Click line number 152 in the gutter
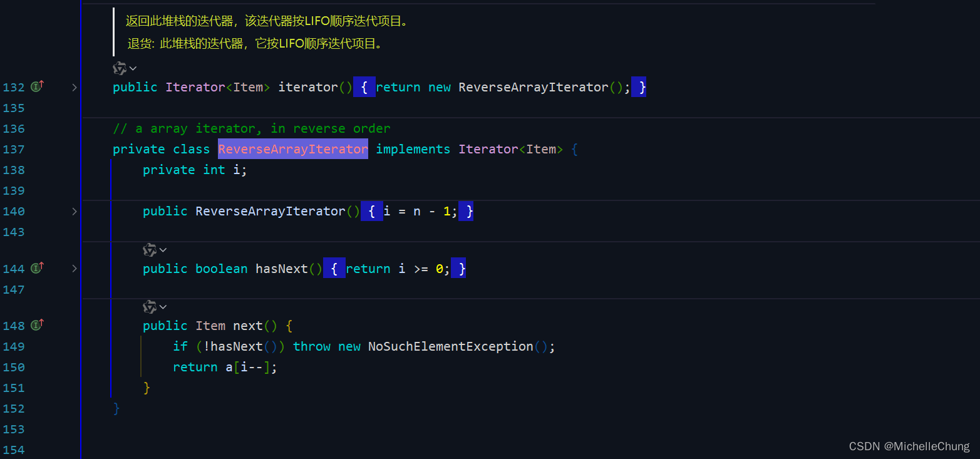Screen dimensions: 980x459 click(14, 408)
